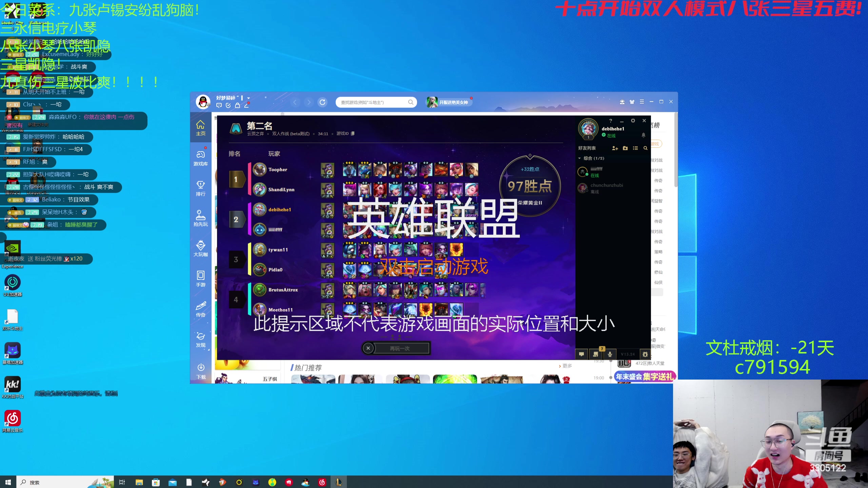
Task: Open the 下载 download manager
Action: [x=201, y=371]
